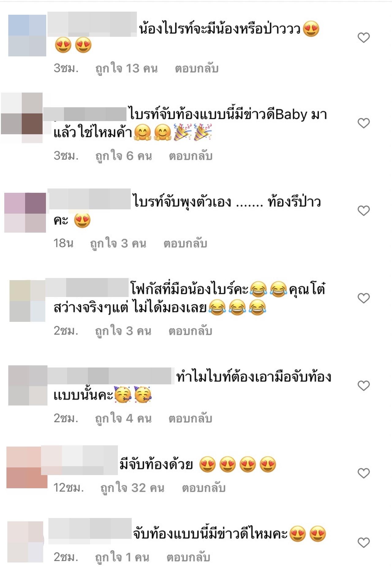Viewport: 392px width, 575px height.
Task: Reply to the comment with 13 likes
Action: pyautogui.click(x=197, y=69)
